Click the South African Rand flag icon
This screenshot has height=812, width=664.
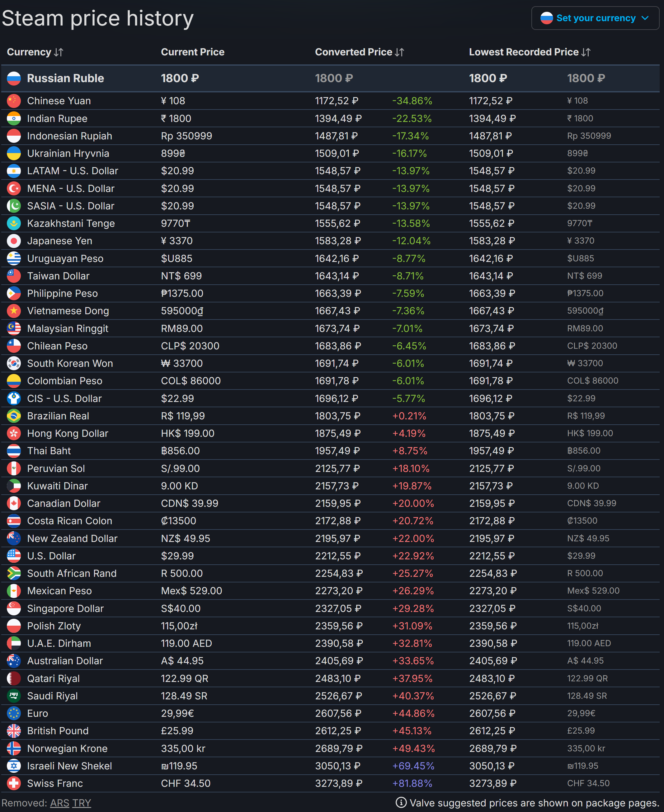[14, 573]
